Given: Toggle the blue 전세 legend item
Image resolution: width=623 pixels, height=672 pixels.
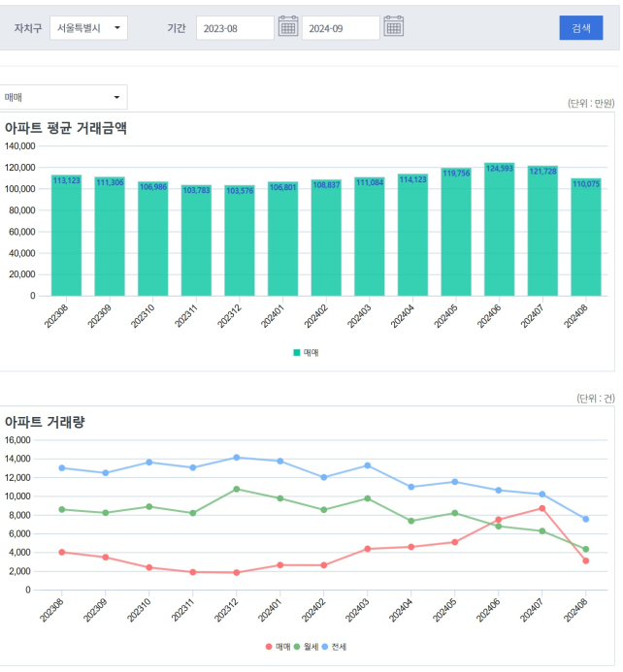Looking at the screenshot, I should point(334,647).
